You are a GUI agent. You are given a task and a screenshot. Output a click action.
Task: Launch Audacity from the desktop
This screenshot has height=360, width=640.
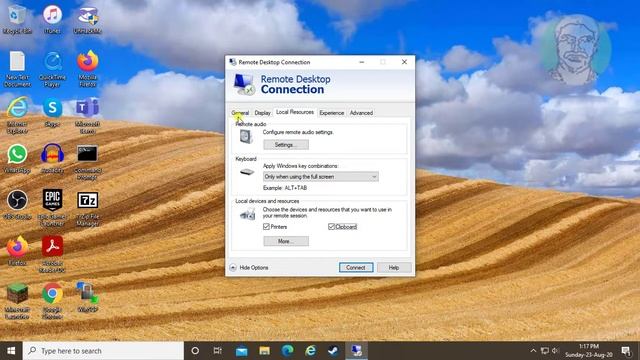(52, 158)
